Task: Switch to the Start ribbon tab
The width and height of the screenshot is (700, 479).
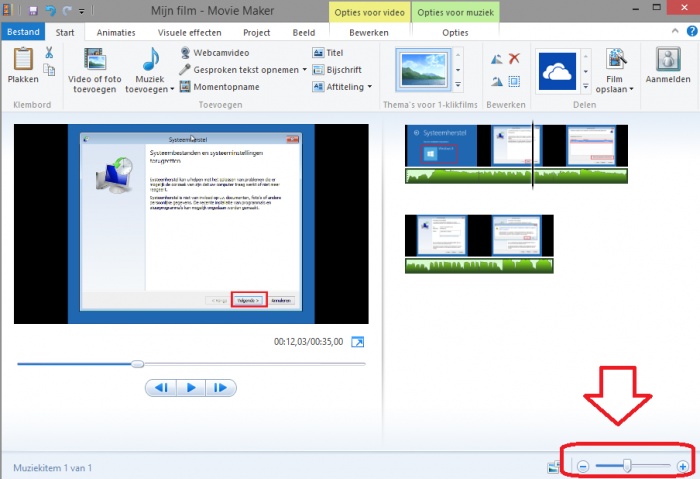Action: coord(65,33)
